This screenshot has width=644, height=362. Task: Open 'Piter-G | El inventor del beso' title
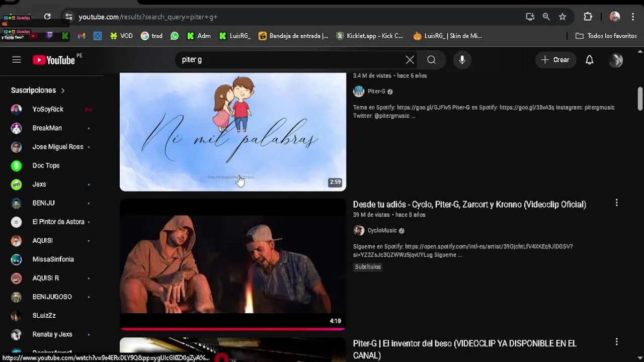465,349
